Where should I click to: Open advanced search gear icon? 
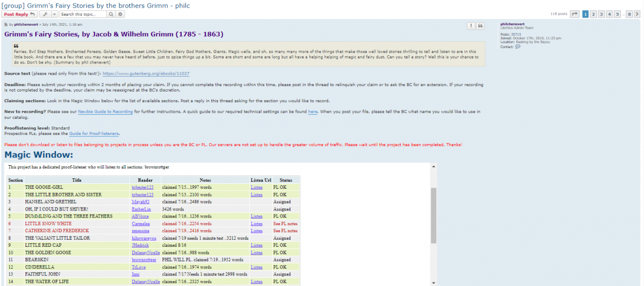tap(120, 14)
